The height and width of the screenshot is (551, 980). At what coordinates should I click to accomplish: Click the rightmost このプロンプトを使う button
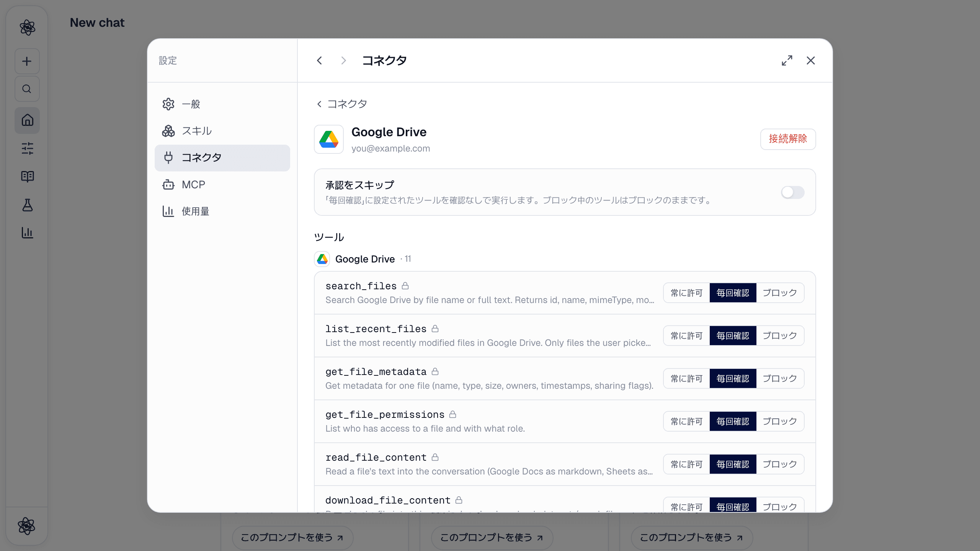click(x=691, y=538)
